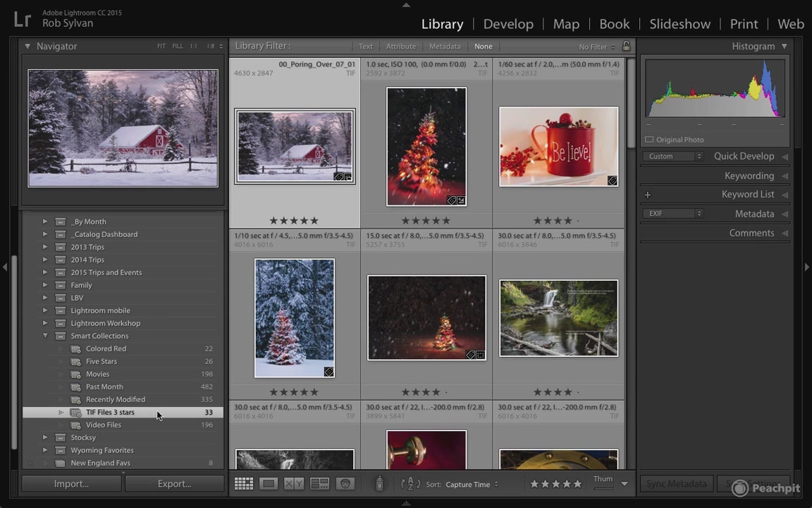
Task: Click Video Files smart collection icon
Action: point(75,425)
